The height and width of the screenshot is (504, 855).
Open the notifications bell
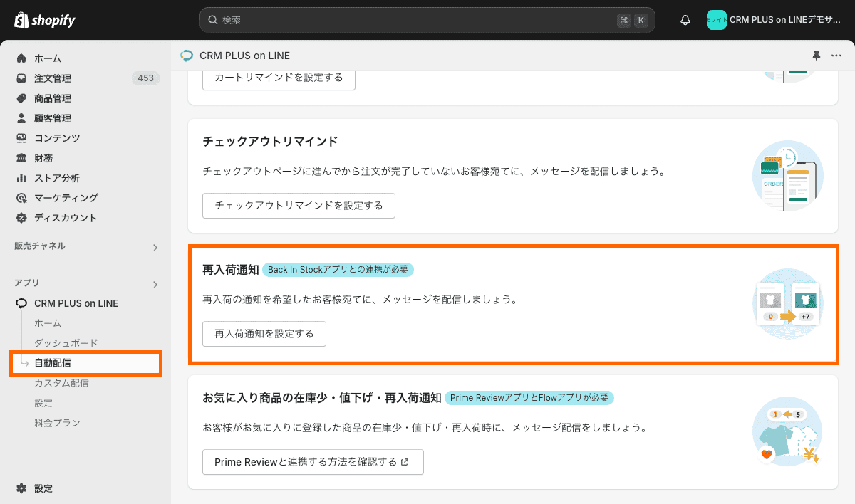[x=685, y=20]
